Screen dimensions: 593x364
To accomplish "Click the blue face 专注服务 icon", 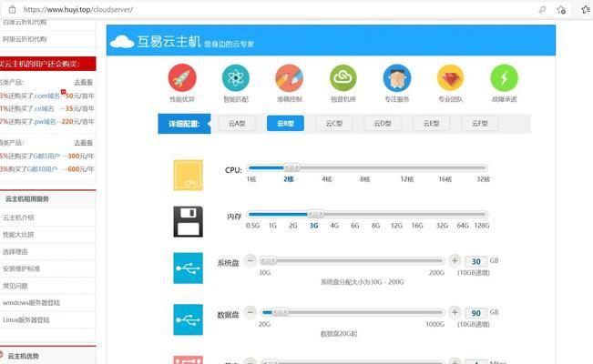I will [397, 78].
